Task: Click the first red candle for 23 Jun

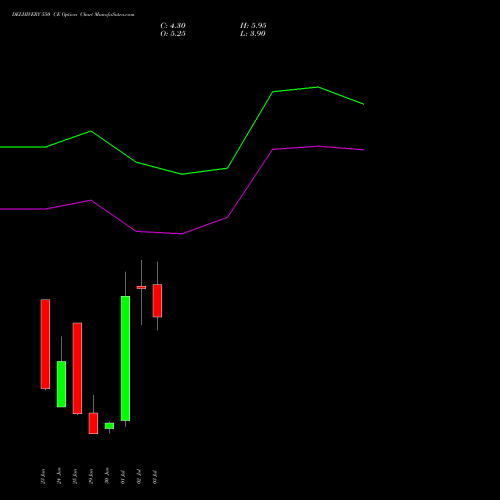Action: click(x=45, y=344)
